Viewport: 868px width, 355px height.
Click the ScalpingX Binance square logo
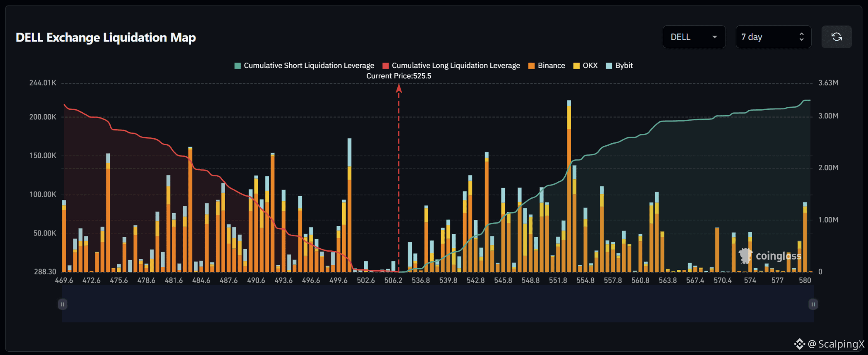click(x=799, y=344)
